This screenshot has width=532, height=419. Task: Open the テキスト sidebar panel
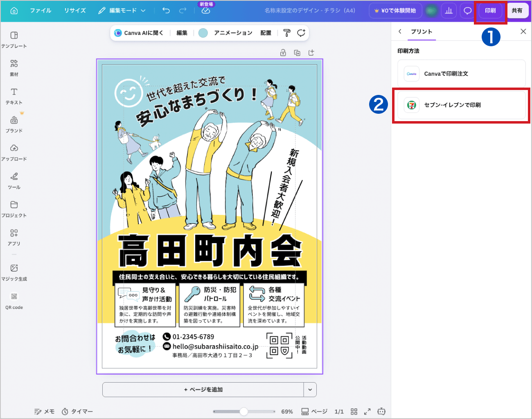point(14,96)
